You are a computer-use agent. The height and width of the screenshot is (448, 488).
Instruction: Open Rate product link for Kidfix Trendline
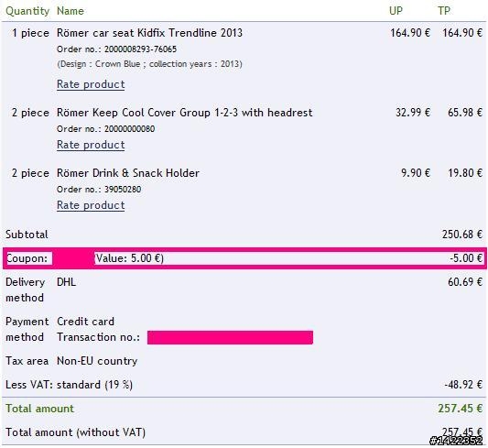point(91,84)
